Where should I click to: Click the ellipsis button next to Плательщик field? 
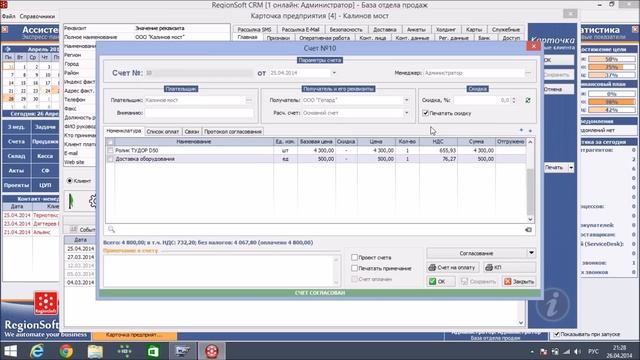click(249, 100)
